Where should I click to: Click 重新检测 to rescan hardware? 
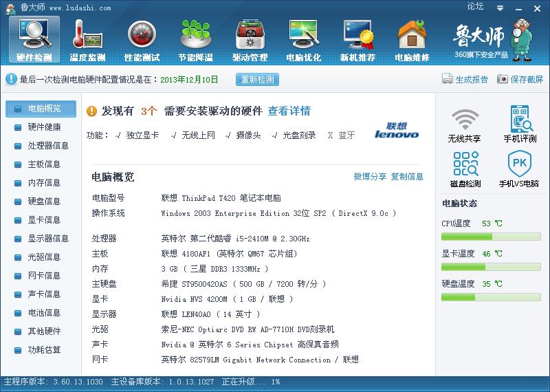257,79
